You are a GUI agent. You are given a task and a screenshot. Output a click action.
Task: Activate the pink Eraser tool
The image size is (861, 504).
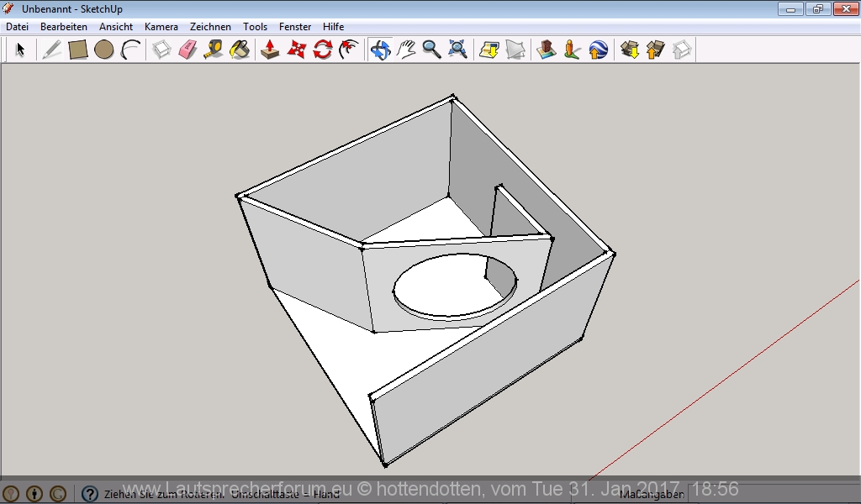tap(188, 50)
